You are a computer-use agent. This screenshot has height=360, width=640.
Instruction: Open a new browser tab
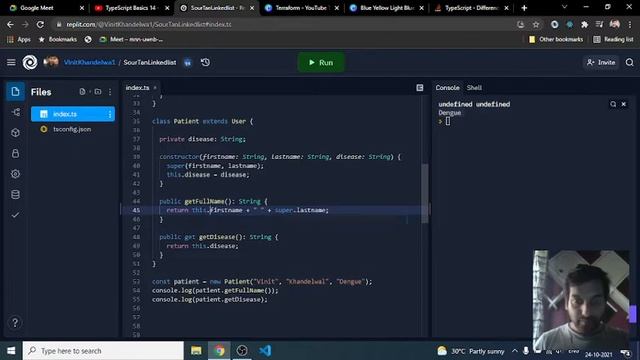(524, 8)
